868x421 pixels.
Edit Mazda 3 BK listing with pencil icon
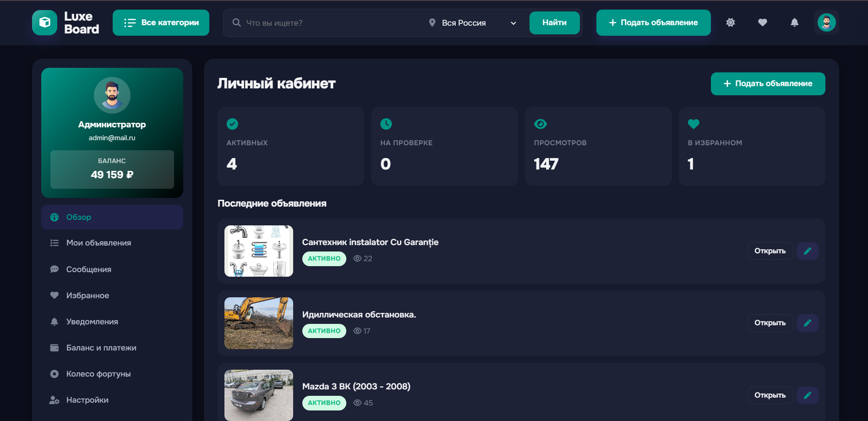pos(808,395)
